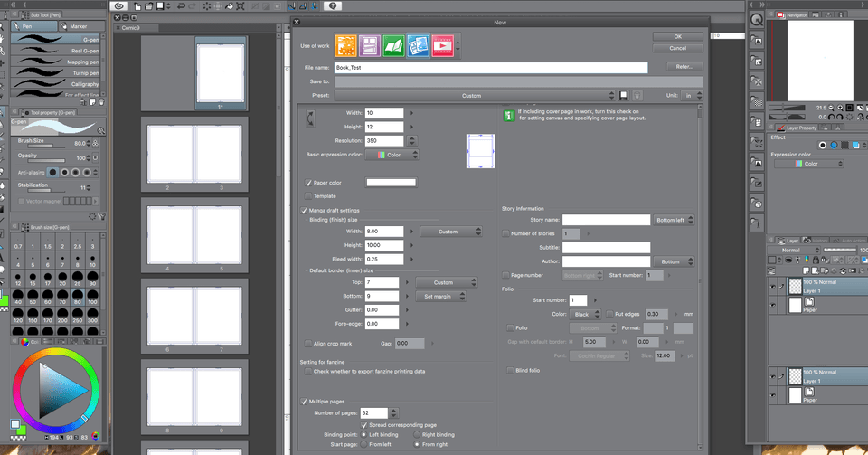Image resolution: width=868 pixels, height=455 pixels.
Task: Click the save preset icon beside Preset
Action: pos(624,95)
